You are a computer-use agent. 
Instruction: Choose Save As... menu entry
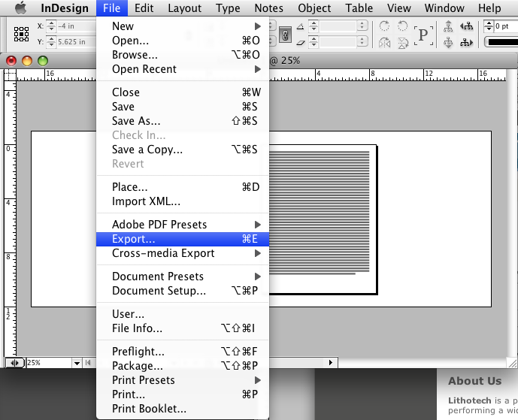click(x=183, y=121)
